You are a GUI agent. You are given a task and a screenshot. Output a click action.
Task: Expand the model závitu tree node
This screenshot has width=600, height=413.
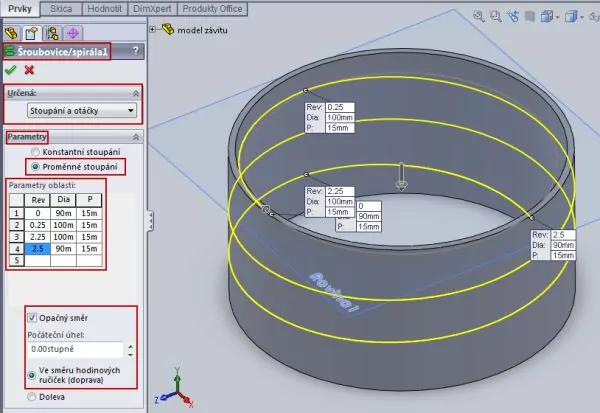(x=153, y=29)
